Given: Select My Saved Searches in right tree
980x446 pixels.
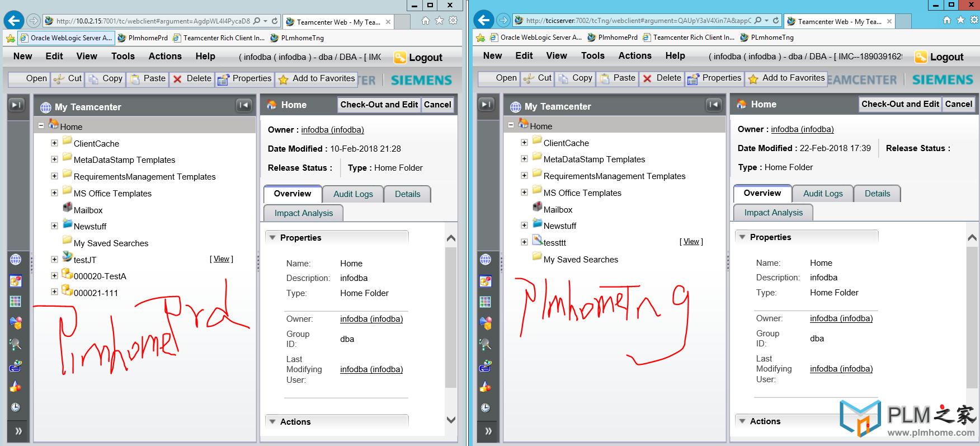Looking at the screenshot, I should 581,260.
